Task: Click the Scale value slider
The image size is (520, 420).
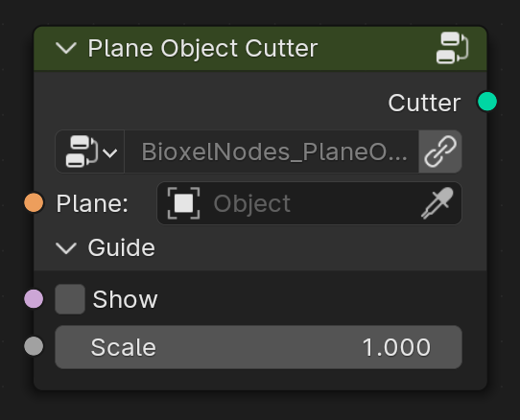Action: tap(259, 347)
